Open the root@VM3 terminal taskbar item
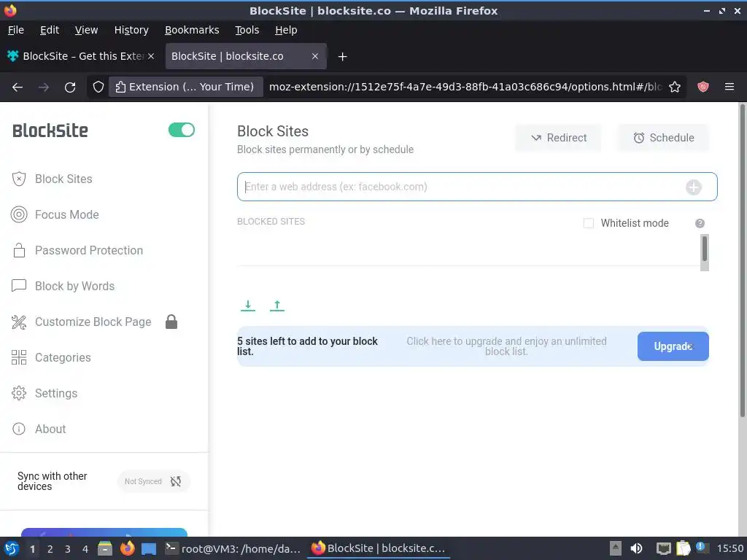Viewport: 747px width, 560px height. coord(233,548)
